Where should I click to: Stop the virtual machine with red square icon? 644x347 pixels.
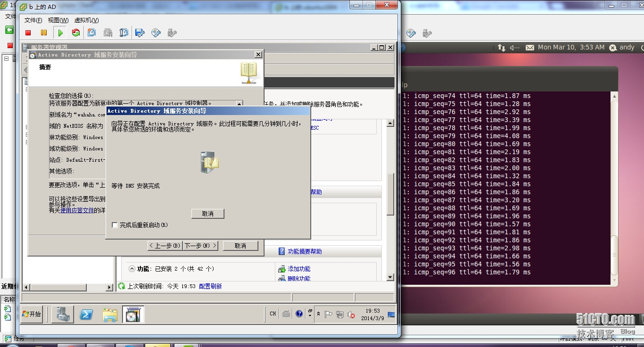[28, 33]
